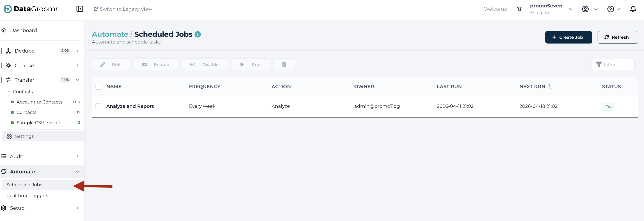This screenshot has width=644, height=221.
Task: Click the admin@promo7.dg owner cell
Action: point(377,106)
